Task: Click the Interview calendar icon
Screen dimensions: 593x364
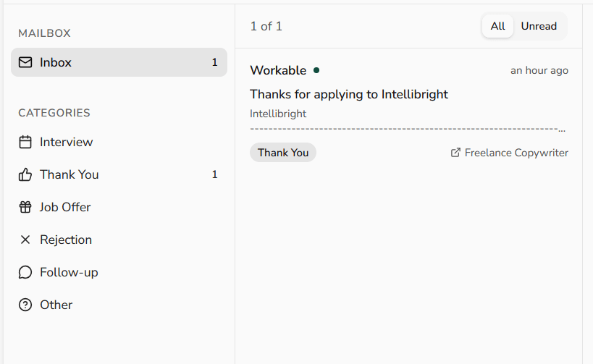Action: click(x=25, y=142)
